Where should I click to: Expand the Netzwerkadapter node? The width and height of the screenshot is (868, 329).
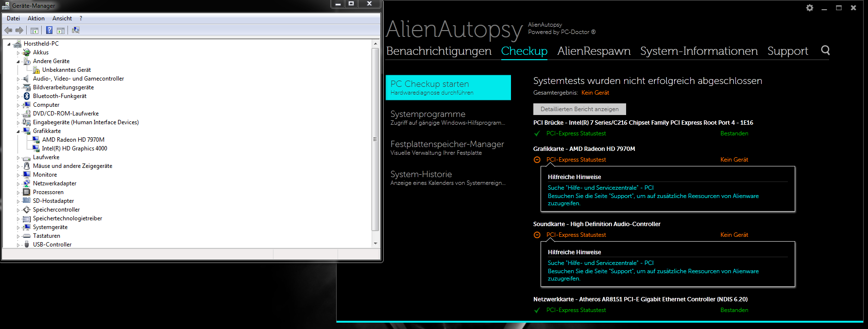click(x=18, y=184)
